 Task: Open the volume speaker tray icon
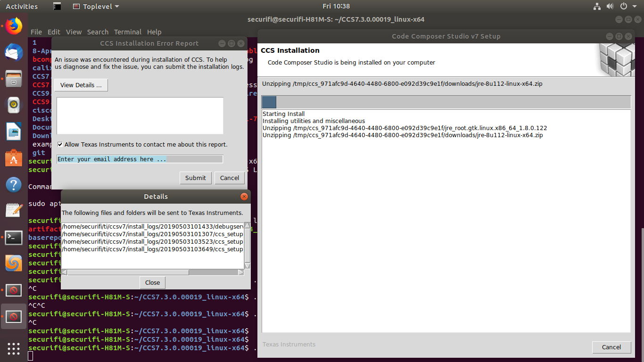[x=610, y=6]
